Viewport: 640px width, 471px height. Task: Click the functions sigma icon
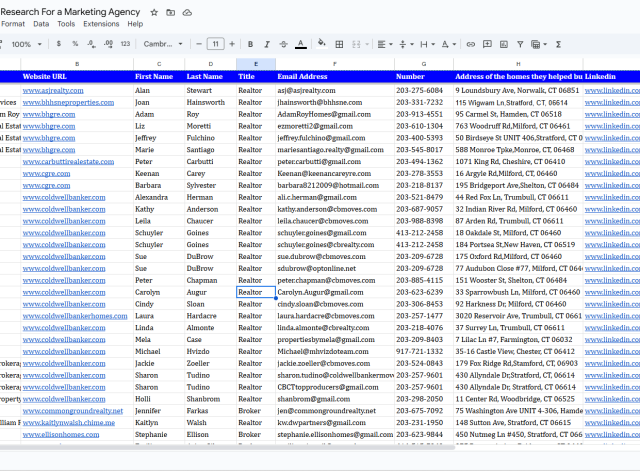558,44
